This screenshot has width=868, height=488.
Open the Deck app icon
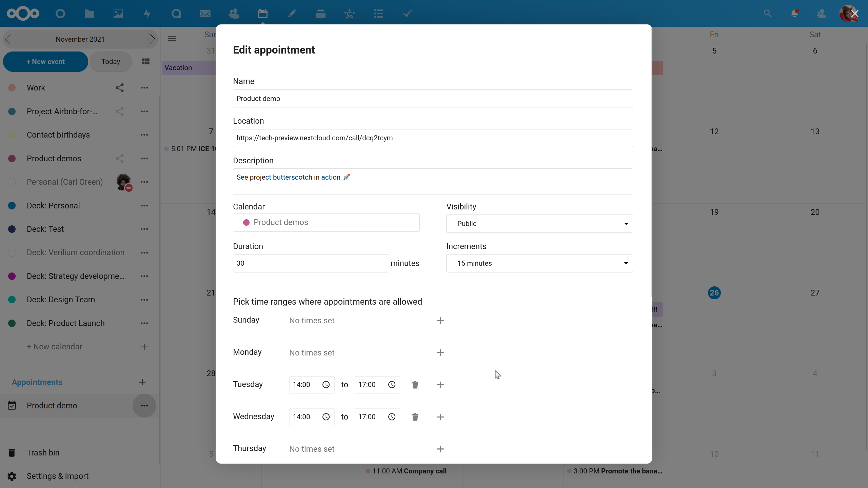click(321, 14)
